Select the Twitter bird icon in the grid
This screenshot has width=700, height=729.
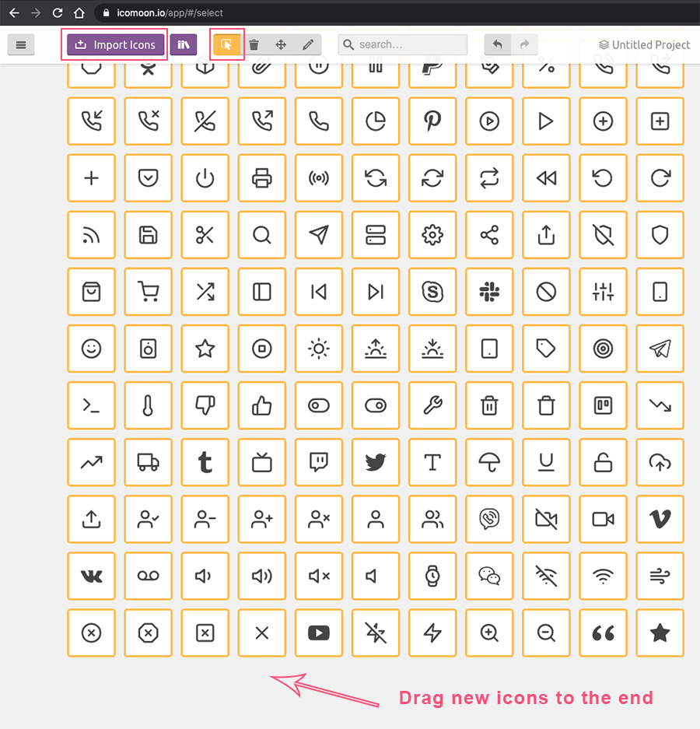(376, 462)
